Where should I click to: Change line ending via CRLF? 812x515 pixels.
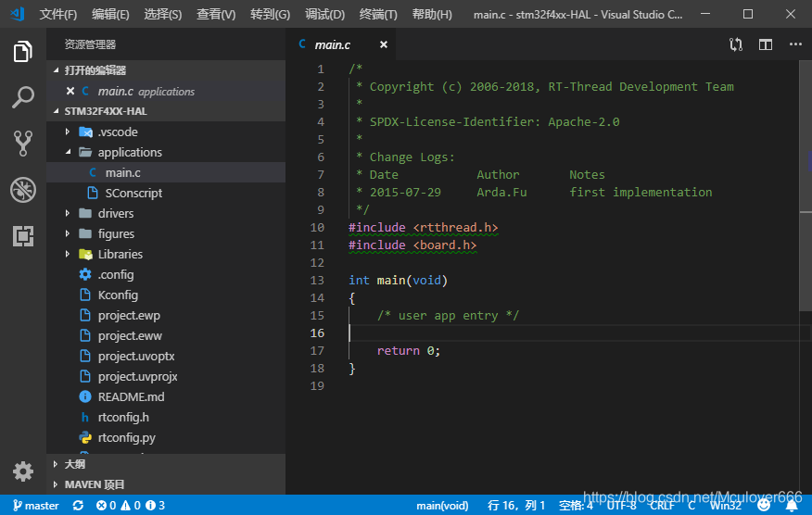click(663, 506)
